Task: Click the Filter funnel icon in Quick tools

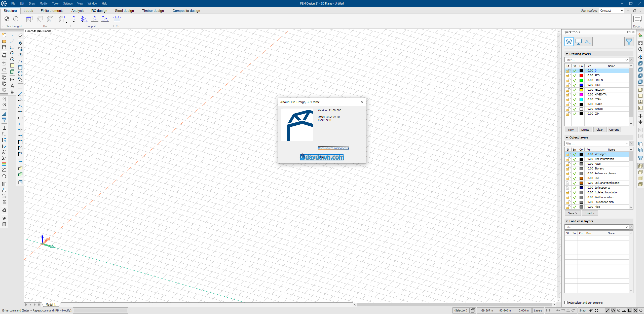Action: point(629,42)
